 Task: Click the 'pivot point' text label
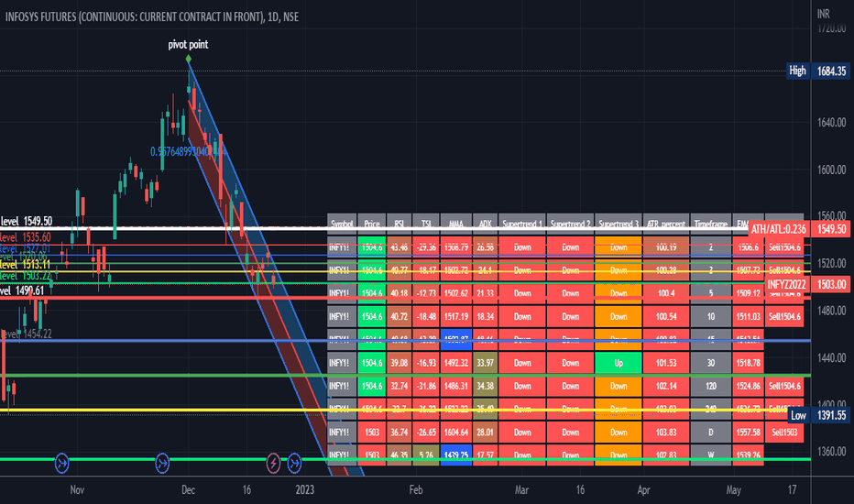(x=188, y=45)
